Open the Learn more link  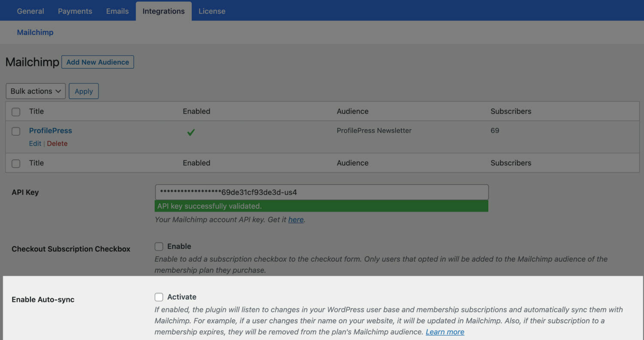tap(445, 332)
